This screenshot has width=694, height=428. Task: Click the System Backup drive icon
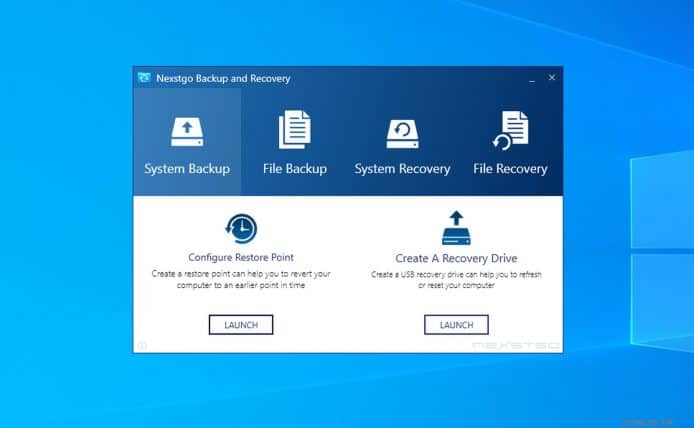187,131
